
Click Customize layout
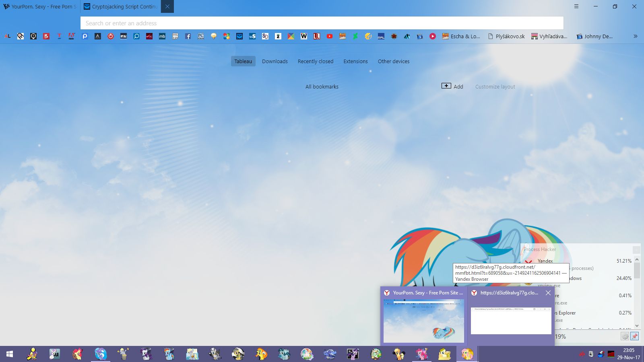495,86
